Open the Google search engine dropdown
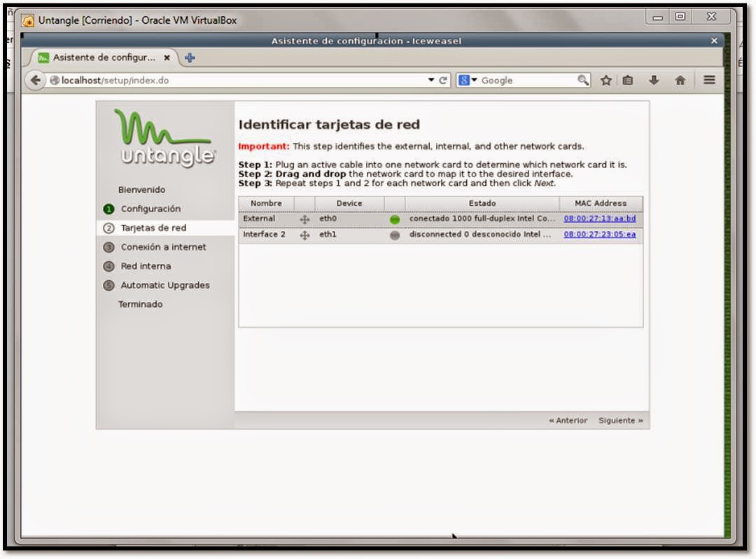This screenshot has width=756, height=559. pos(470,80)
